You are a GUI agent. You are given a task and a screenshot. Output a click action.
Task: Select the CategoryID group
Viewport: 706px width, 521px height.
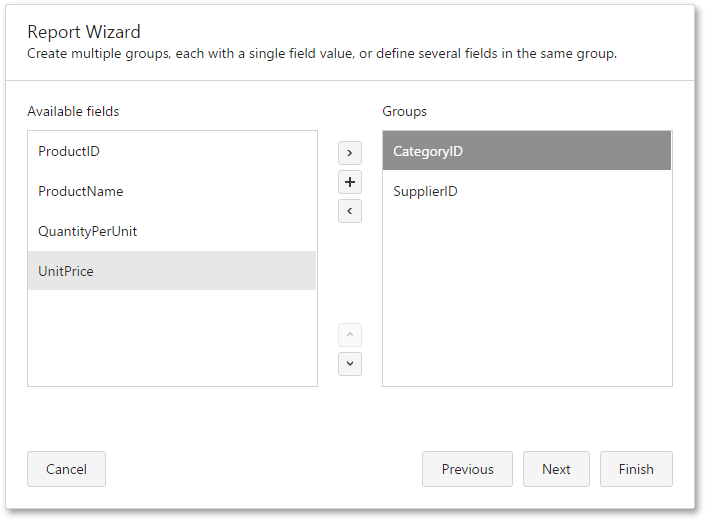pyautogui.click(x=527, y=151)
